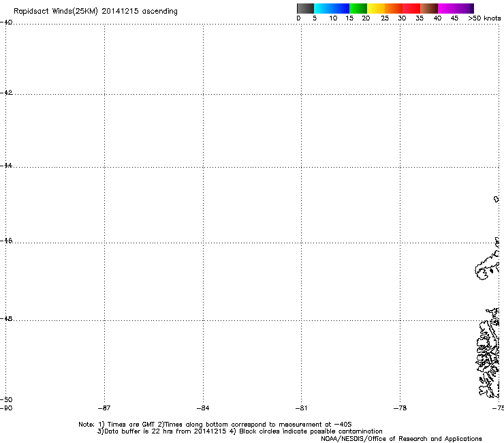Click the green 15-20 knots color swatch
This screenshot has height=443, width=504.
click(x=358, y=8)
